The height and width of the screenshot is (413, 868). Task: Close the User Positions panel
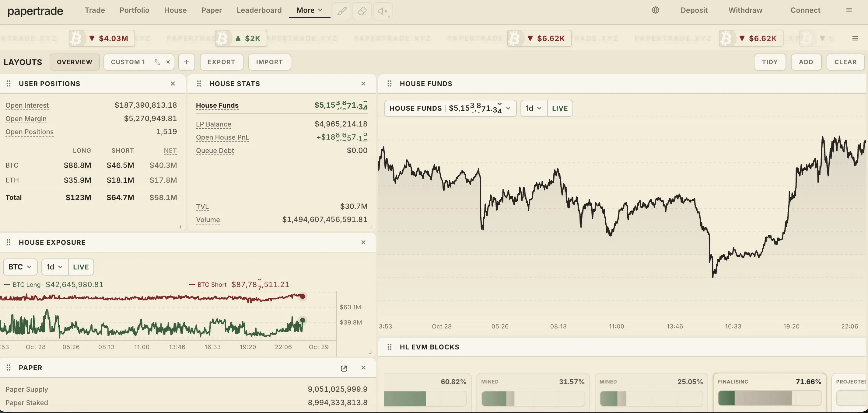click(173, 83)
